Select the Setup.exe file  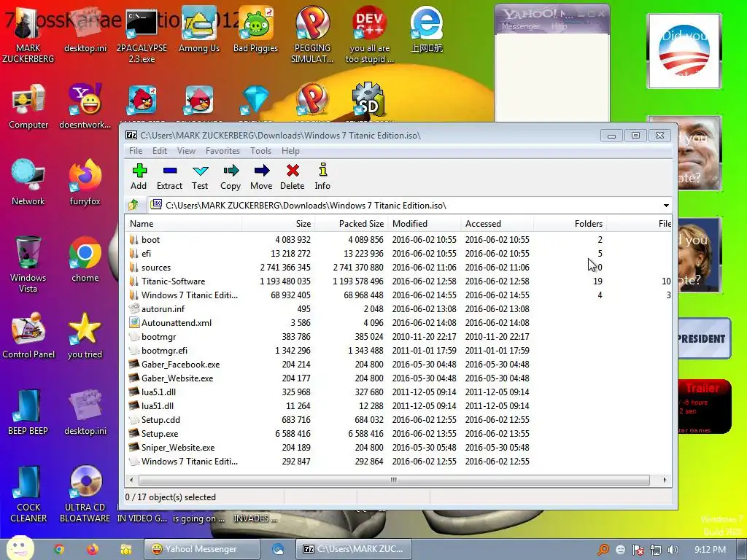[398, 433]
